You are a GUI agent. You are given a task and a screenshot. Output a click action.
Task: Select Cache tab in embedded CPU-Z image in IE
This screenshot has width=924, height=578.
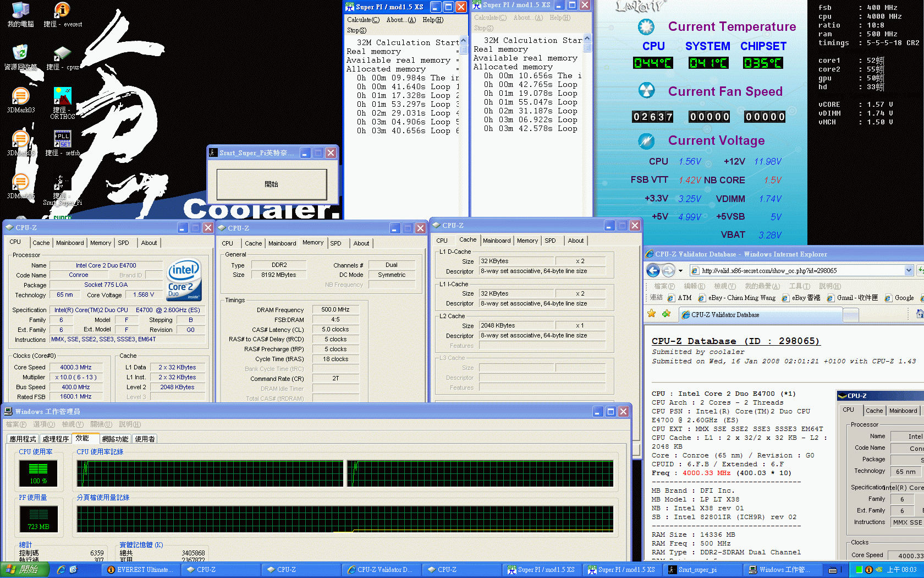point(874,411)
